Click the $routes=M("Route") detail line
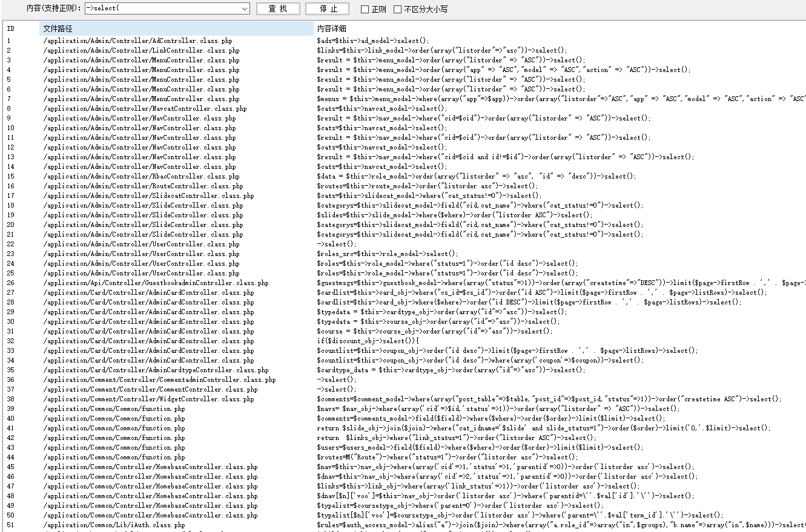The height and width of the screenshot is (532, 806). click(x=447, y=457)
